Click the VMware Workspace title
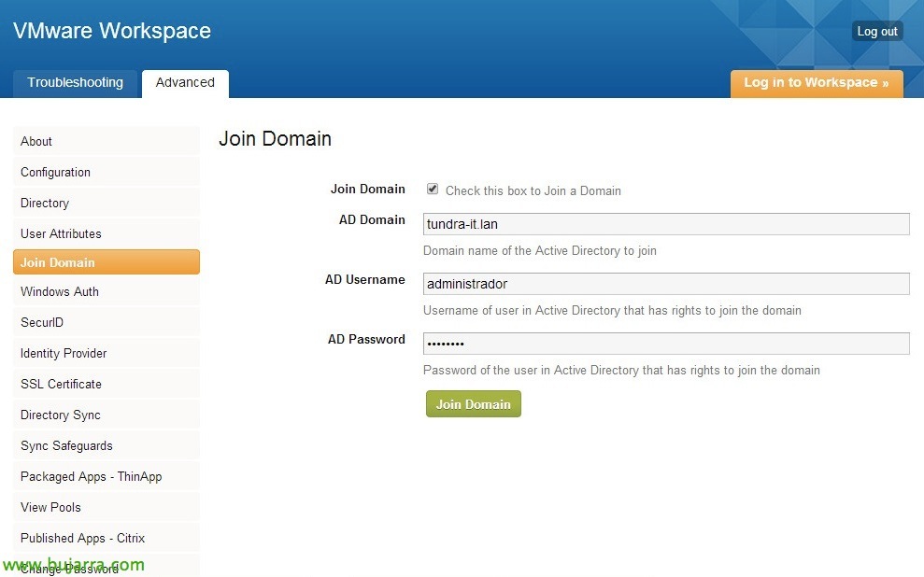 112,31
